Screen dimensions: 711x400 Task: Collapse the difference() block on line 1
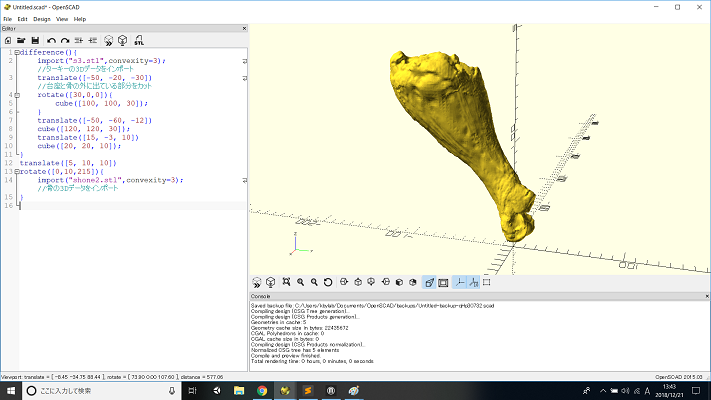coord(17,53)
